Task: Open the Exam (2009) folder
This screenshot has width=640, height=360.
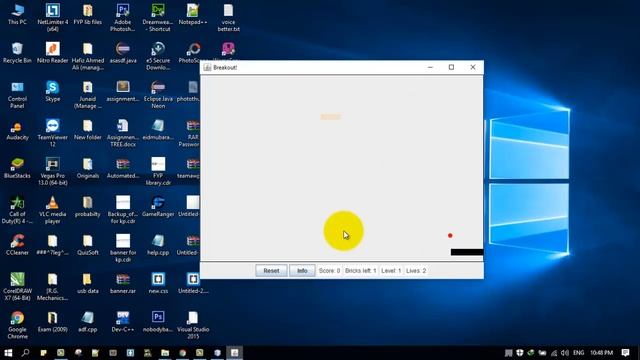Action: pyautogui.click(x=53, y=321)
